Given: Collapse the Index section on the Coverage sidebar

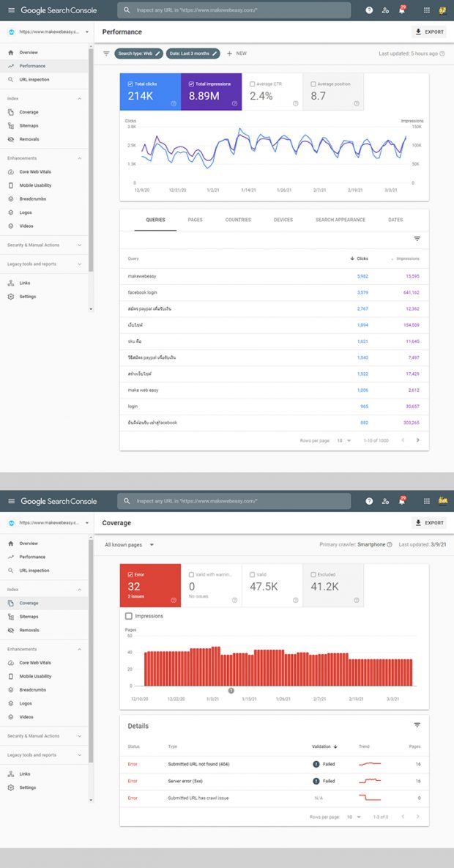Looking at the screenshot, I should click(x=79, y=590).
